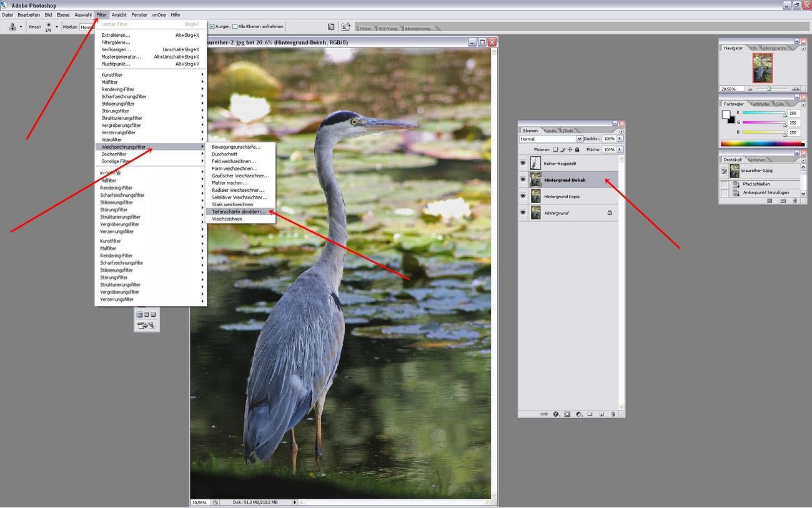Switch to the Kanäle tab
The width and height of the screenshot is (812, 508).
pos(550,131)
